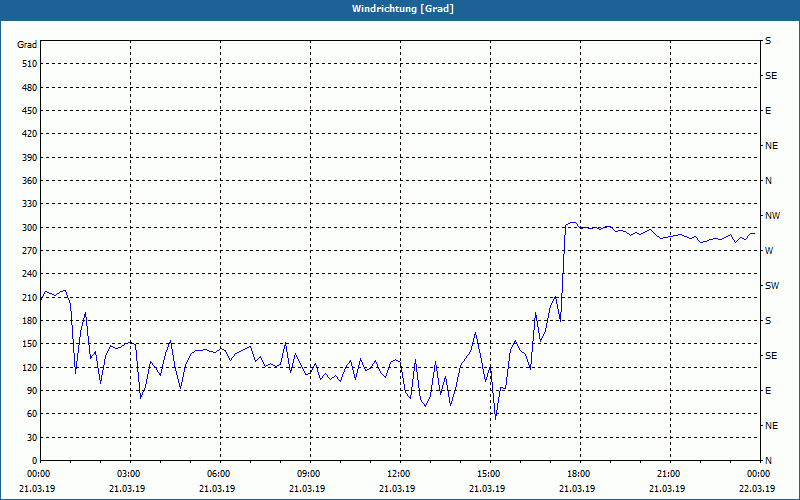This screenshot has width=800, height=500.
Task: Click the "420" y-axis tick label
Action: [30, 134]
